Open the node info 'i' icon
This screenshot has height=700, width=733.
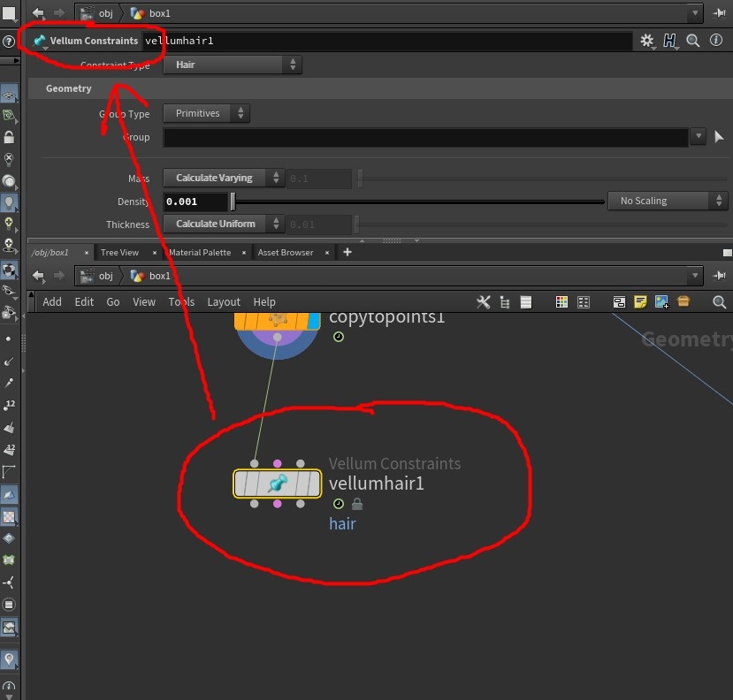(x=715, y=40)
